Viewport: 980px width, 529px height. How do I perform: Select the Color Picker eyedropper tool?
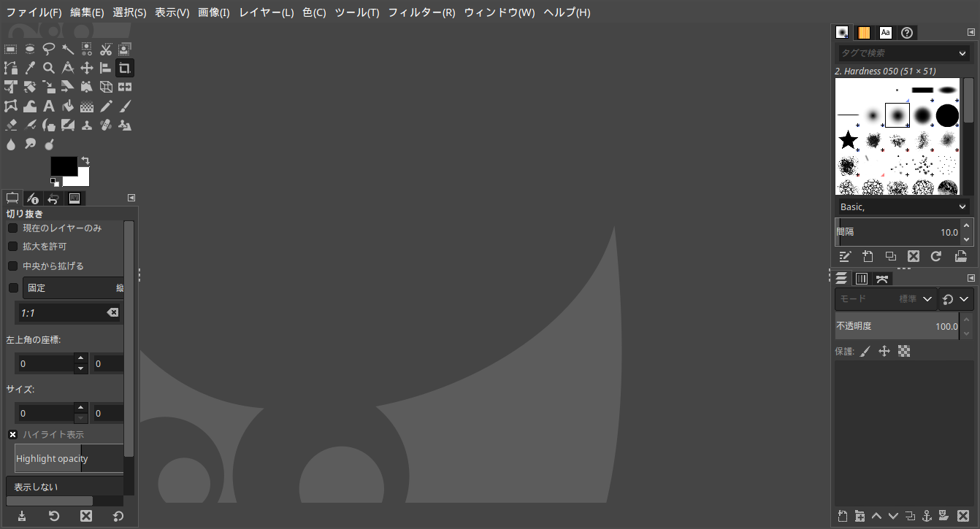tap(30, 68)
